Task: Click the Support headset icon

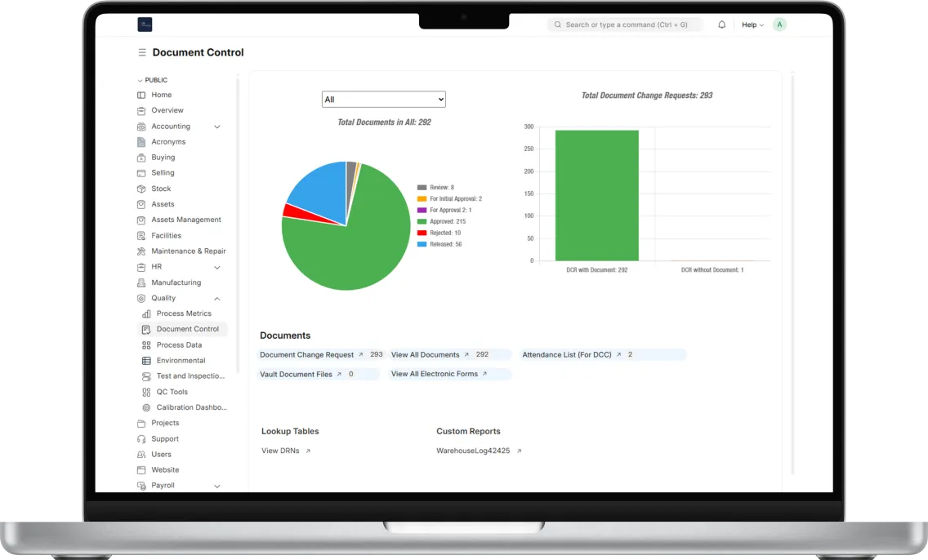Action: click(x=141, y=439)
